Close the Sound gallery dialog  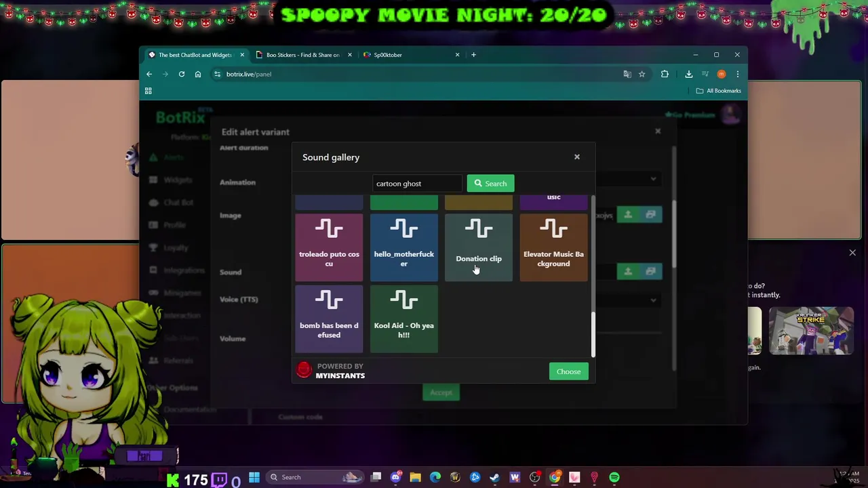(x=577, y=157)
